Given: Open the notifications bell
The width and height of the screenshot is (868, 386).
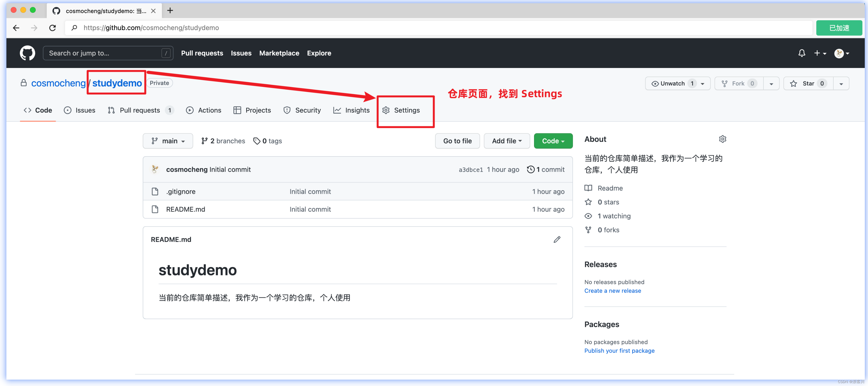Looking at the screenshot, I should [x=802, y=53].
